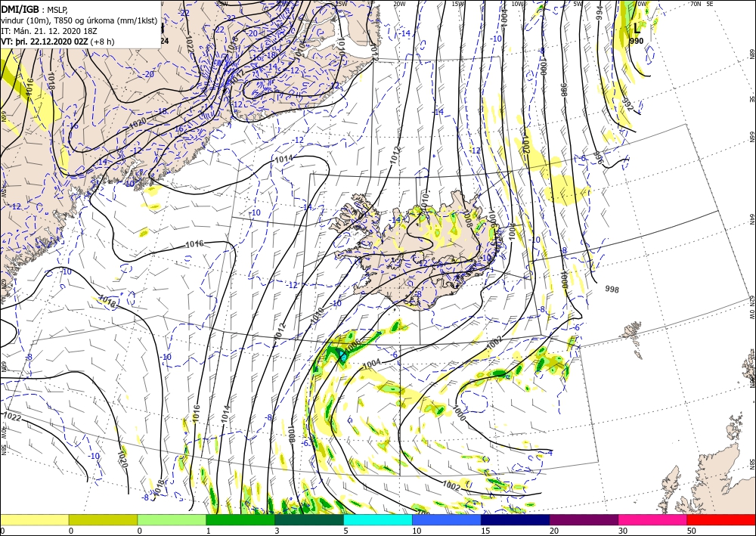
Task: Select the '70N 5E' corner label
Action: tap(702, 4)
